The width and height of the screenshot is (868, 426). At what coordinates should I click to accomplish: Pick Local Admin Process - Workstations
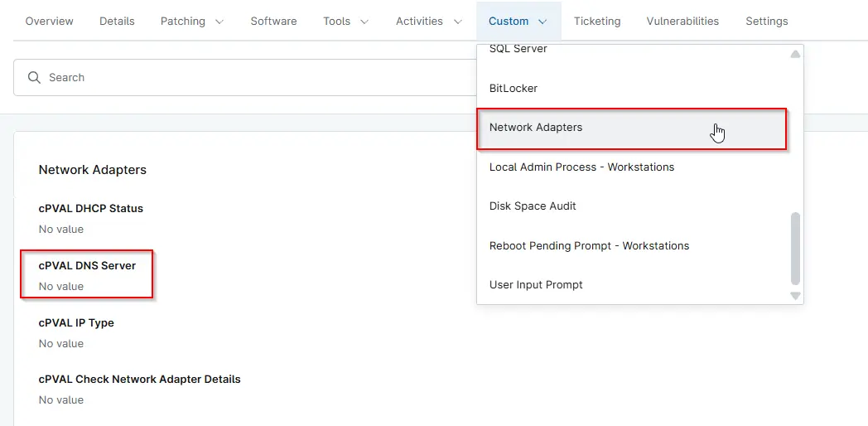click(x=581, y=167)
